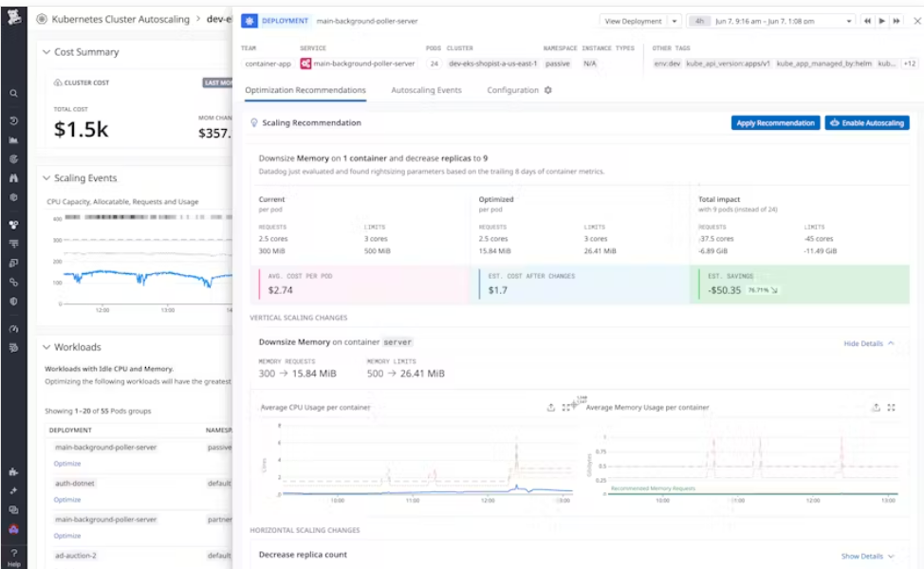Click the 24 pods count badge
The image size is (924, 569).
(x=434, y=64)
